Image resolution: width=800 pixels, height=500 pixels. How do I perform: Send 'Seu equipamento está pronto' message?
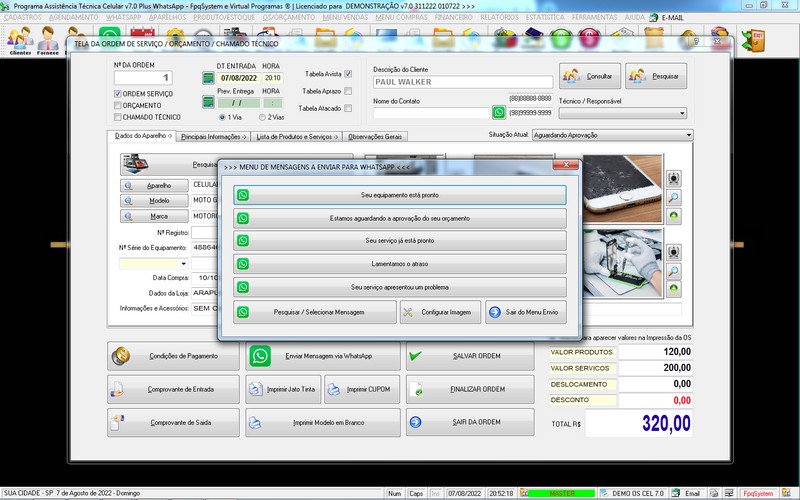coord(400,195)
